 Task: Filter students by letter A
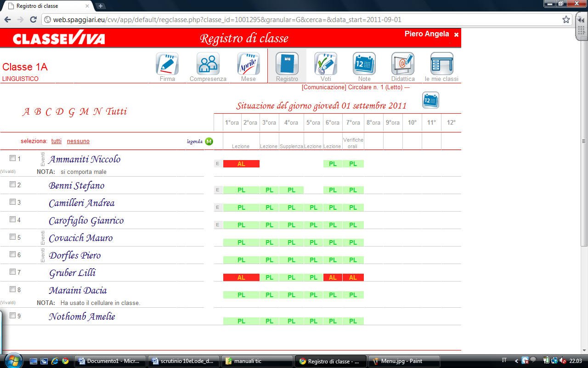click(x=26, y=112)
